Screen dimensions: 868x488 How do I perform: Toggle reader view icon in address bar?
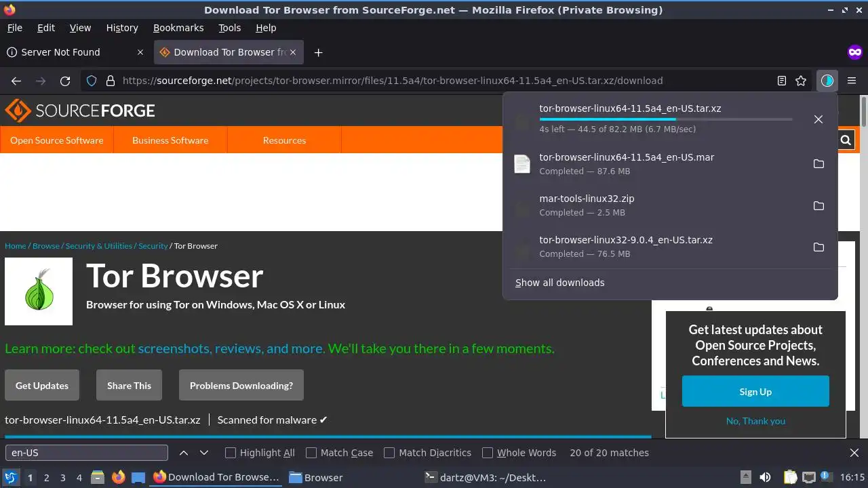click(782, 81)
